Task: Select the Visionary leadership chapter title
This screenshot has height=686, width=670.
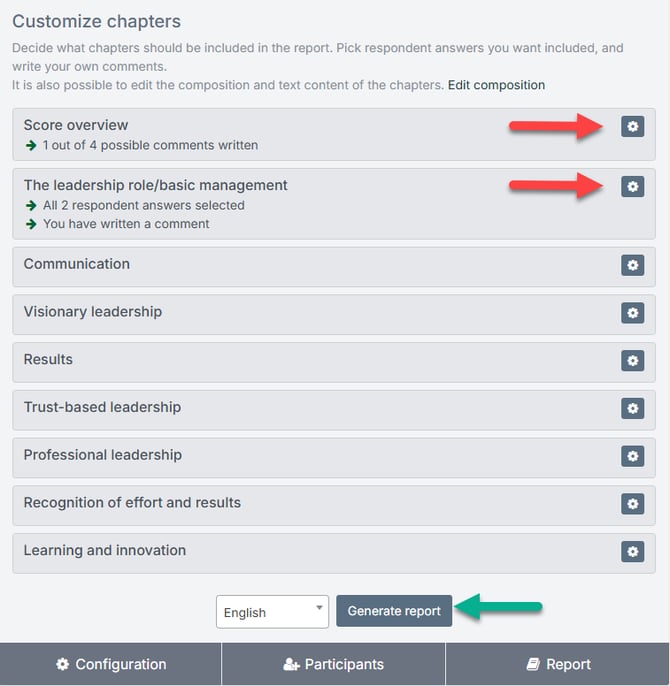Action: [92, 312]
